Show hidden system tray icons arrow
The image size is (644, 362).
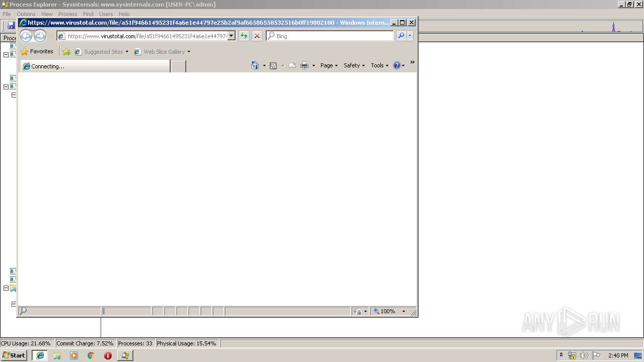(561, 355)
